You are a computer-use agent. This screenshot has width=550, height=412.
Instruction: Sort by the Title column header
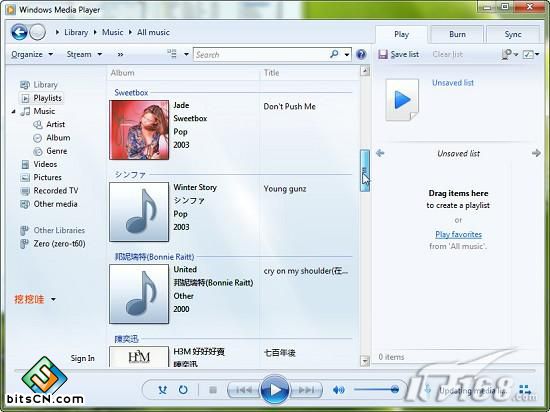point(271,73)
